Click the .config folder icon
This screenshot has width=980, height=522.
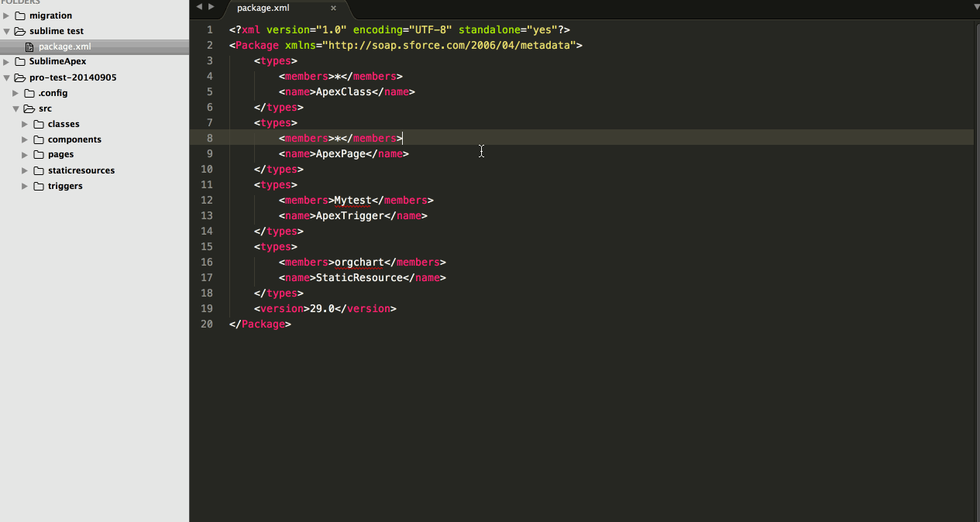pos(29,93)
